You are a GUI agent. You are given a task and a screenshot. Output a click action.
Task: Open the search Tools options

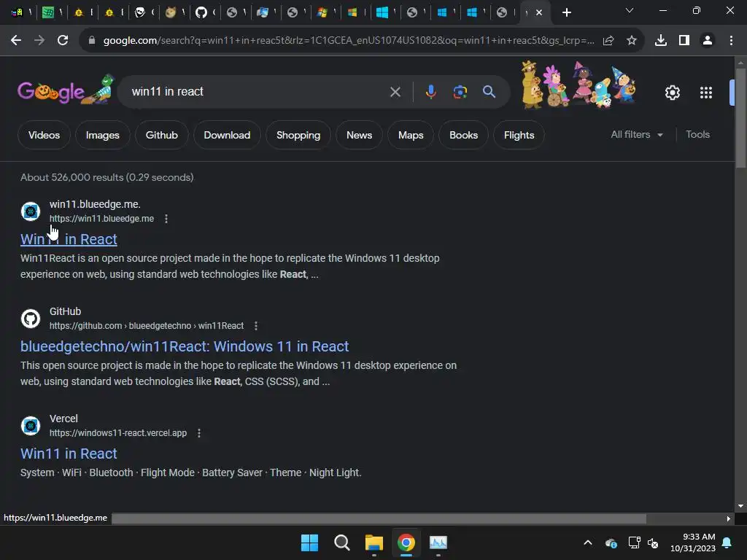tap(697, 135)
